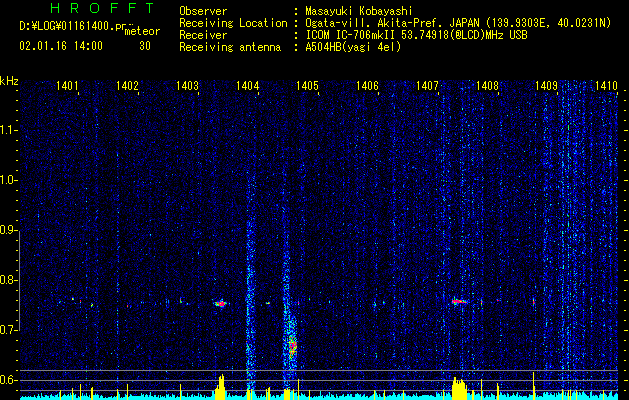
Task: Click the strong red echo burst near 1405
Action: click(x=292, y=345)
